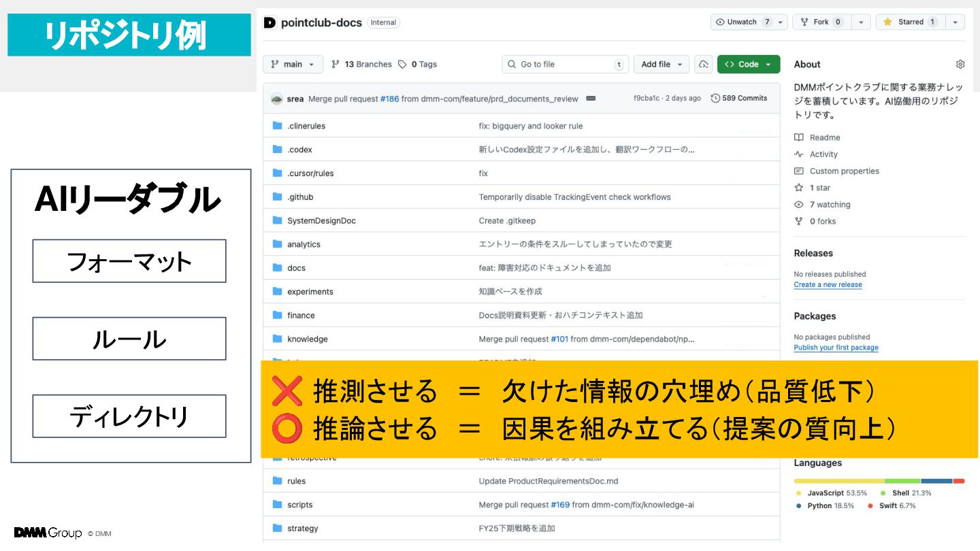The image size is (980, 551).
Task: Click Swift 6.7% language entry
Action: point(892,506)
